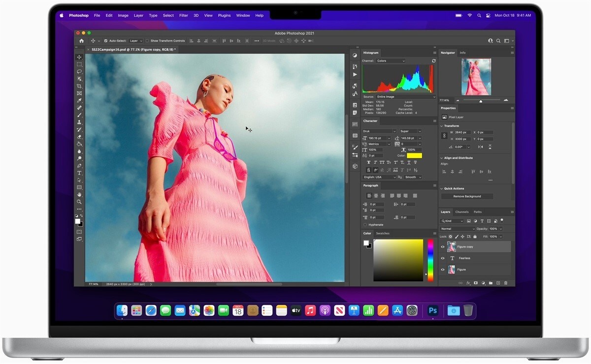Open the Music app in the Dock
Viewport: 591px width, 364px height.
coord(310,310)
